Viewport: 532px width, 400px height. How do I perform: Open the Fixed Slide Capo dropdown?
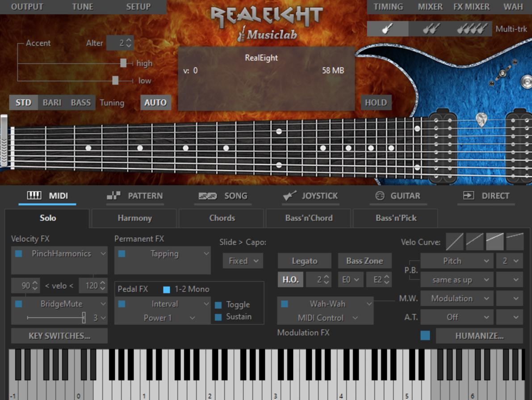[243, 261]
